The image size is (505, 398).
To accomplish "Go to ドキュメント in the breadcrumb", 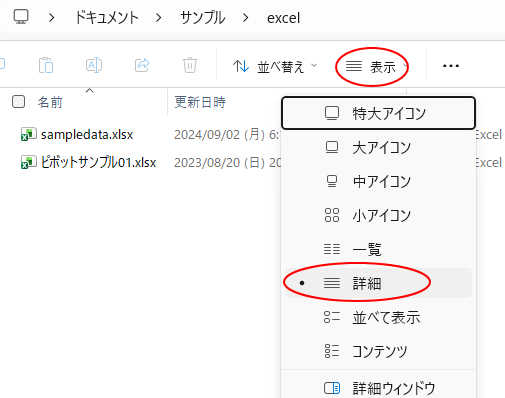I will (x=106, y=17).
